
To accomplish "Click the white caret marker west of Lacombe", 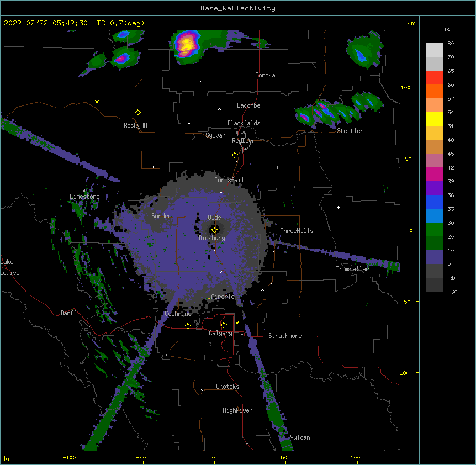I will 219,109.
